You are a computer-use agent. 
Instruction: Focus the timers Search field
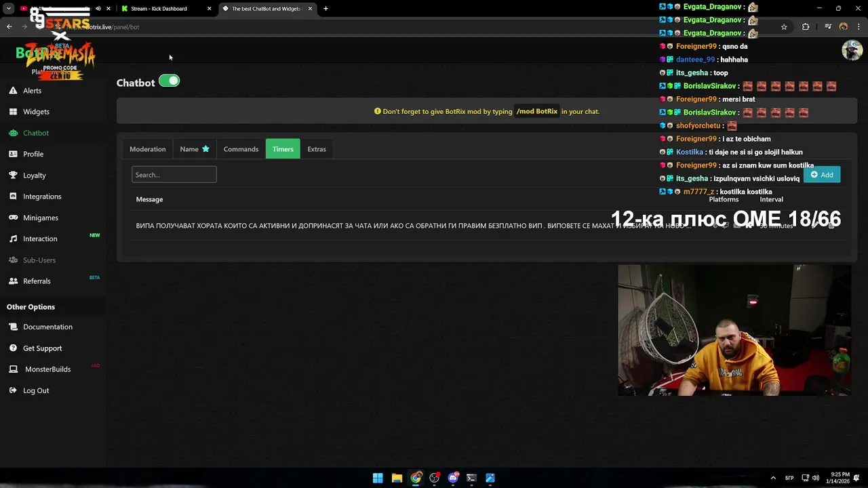[x=174, y=175]
